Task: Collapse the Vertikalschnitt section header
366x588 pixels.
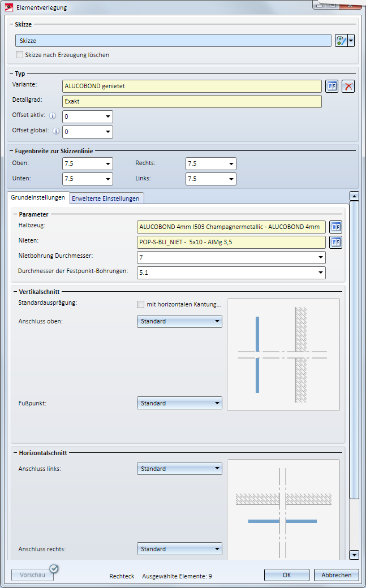Action: coord(16,292)
